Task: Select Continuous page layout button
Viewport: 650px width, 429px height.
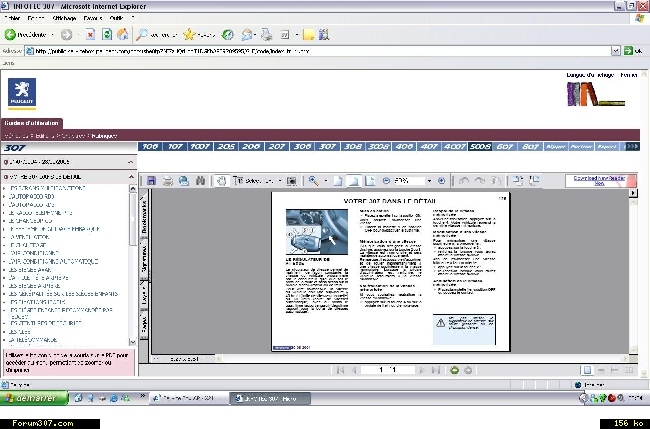Action: pyautogui.click(x=601, y=370)
